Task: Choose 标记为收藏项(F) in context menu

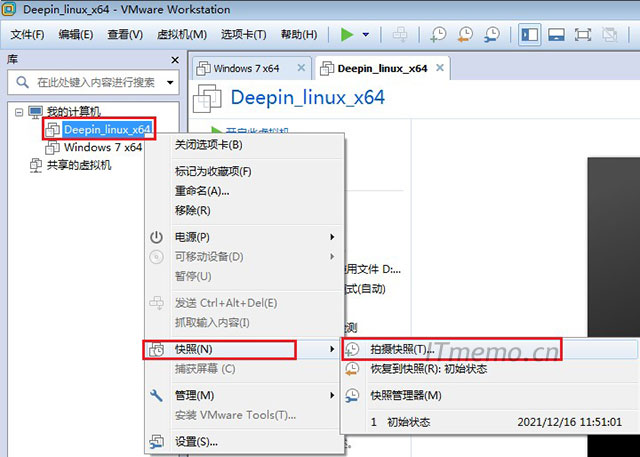Action: coord(244,171)
